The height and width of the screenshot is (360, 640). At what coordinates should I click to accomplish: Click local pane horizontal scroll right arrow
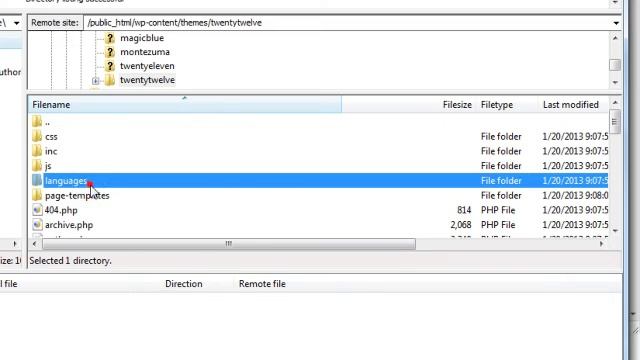(15, 244)
